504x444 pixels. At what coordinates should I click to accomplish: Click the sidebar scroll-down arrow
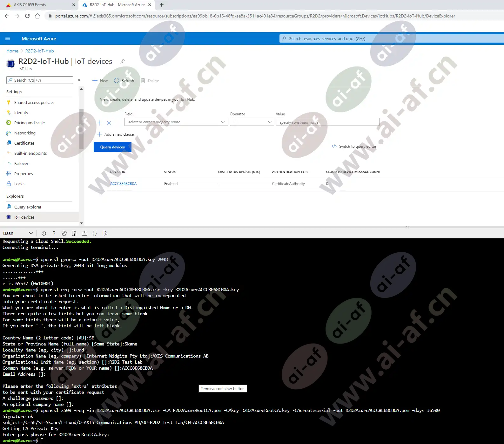[81, 223]
